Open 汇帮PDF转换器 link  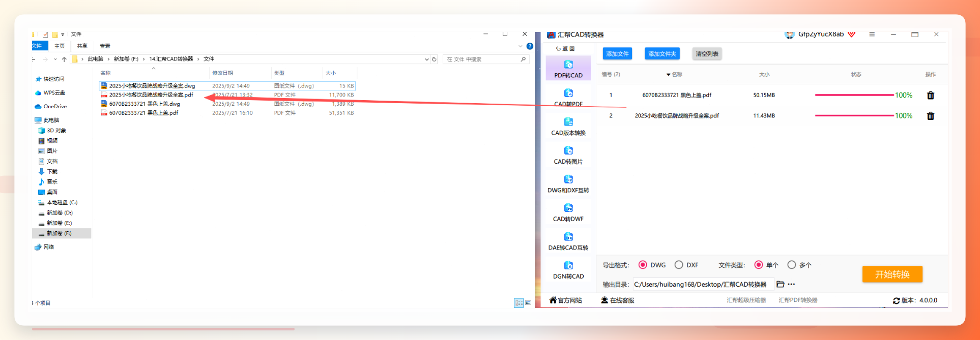pos(798,300)
